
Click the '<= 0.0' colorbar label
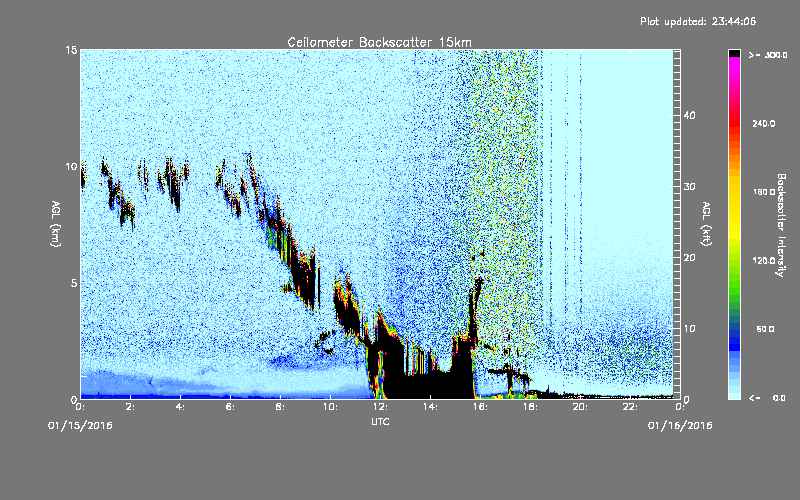767,398
